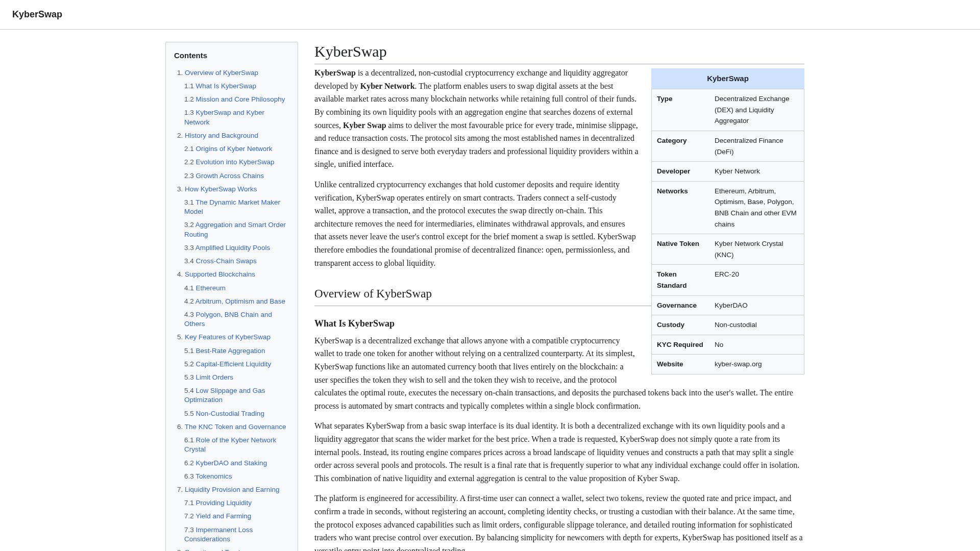980x551 pixels.
Task: Click Developer value Kyber Network in infobox
Action: tap(737, 171)
